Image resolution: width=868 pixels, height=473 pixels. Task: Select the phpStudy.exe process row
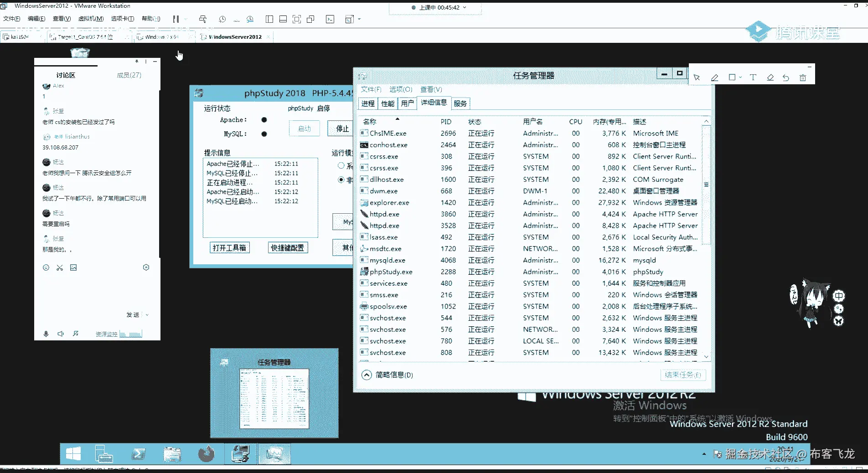pyautogui.click(x=531, y=272)
